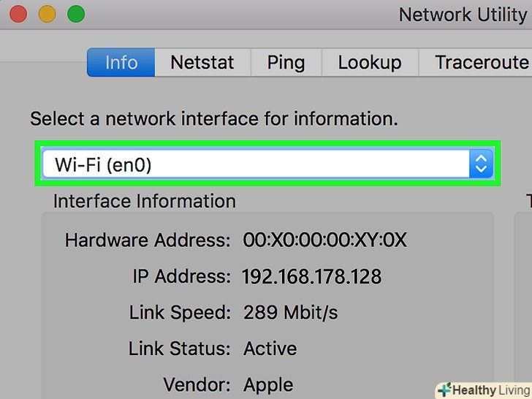Open the Netstat tab
Image resolution: width=532 pixels, height=399 pixels.
click(x=202, y=62)
